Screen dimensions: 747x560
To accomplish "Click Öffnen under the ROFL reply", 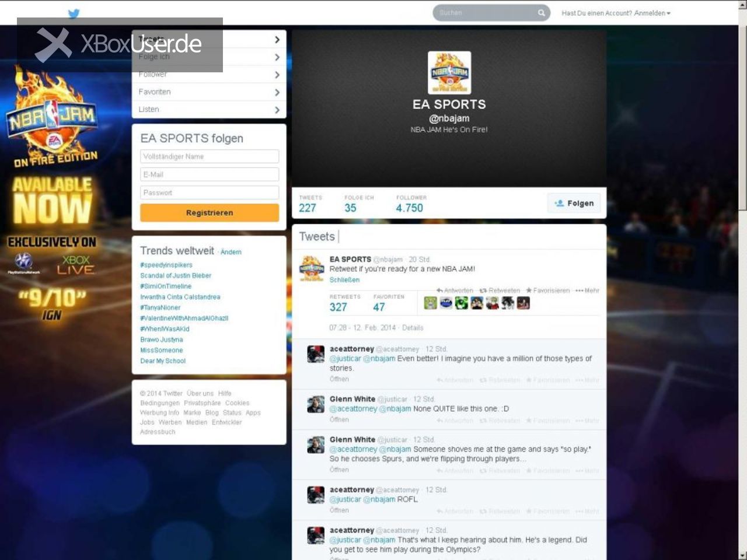I will pyautogui.click(x=339, y=510).
